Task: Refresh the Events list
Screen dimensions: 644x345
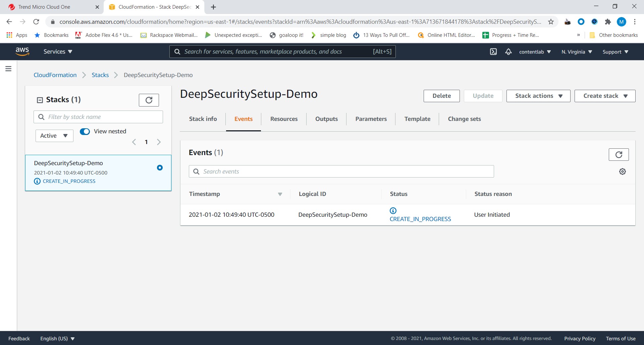Action: coord(619,154)
